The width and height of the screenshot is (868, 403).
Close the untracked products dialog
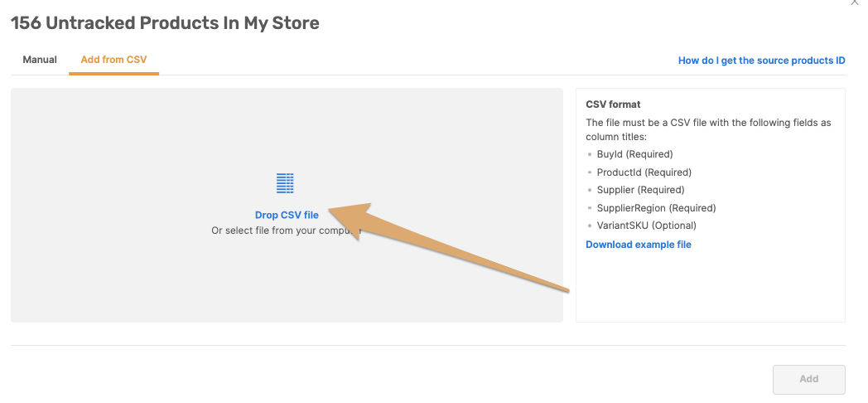click(856, 2)
